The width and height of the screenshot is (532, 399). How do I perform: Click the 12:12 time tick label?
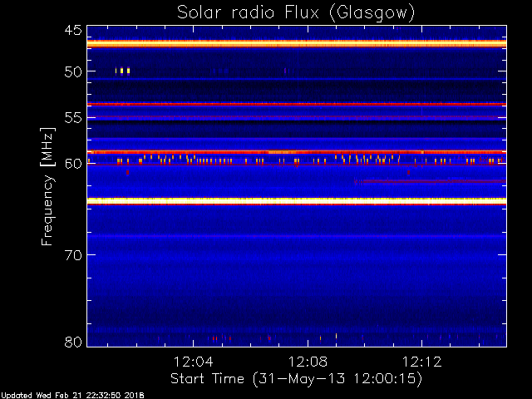point(422,362)
